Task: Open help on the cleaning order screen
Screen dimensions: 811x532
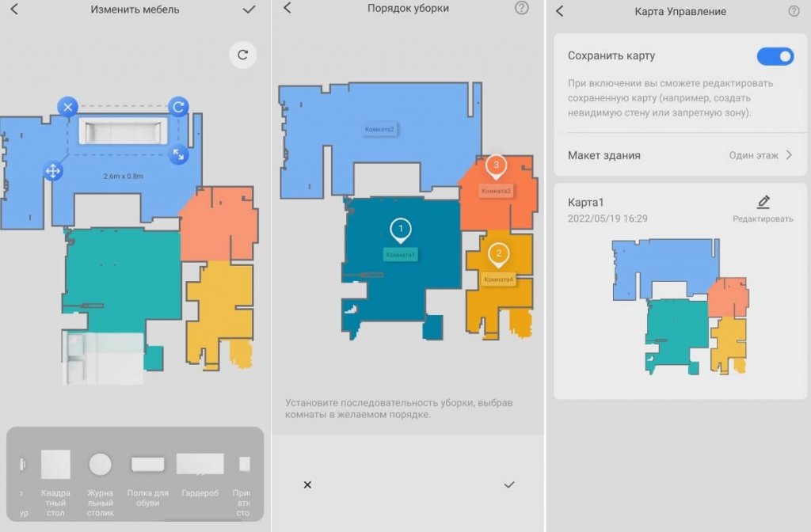Action: (521, 9)
